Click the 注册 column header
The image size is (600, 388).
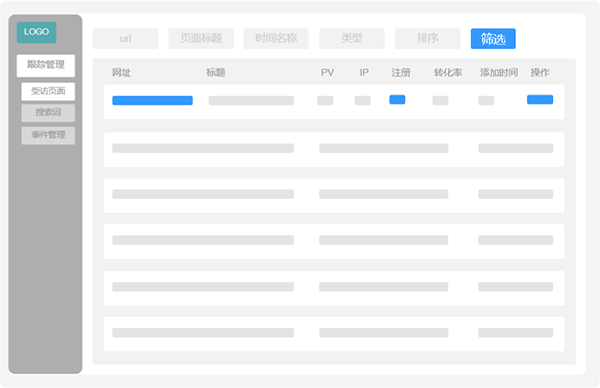tap(401, 72)
